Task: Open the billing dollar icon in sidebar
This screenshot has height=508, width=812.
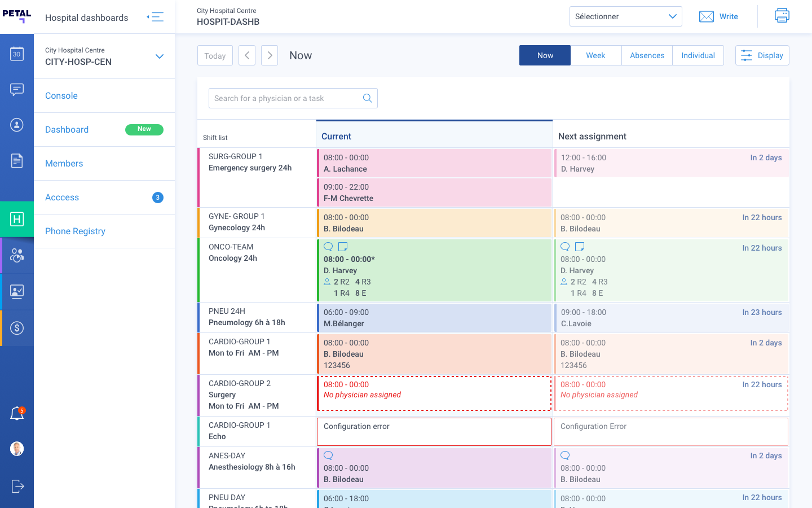Action: [x=17, y=327]
